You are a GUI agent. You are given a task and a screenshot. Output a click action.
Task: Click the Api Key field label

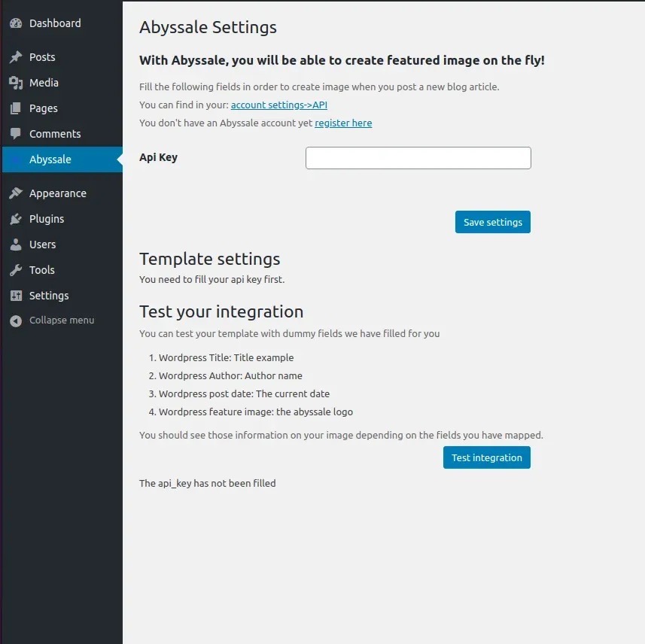pos(158,157)
